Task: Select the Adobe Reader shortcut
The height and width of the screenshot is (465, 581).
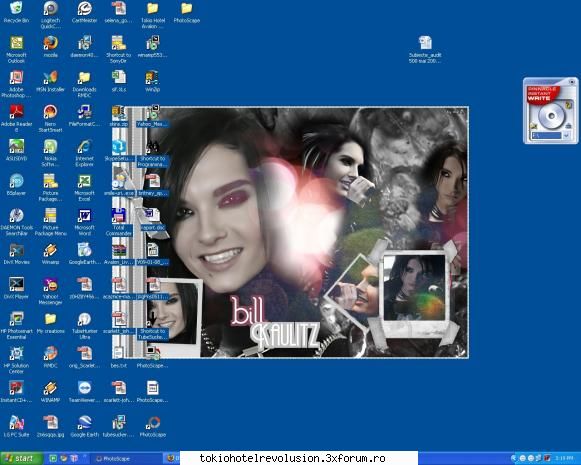Action: 16,119
